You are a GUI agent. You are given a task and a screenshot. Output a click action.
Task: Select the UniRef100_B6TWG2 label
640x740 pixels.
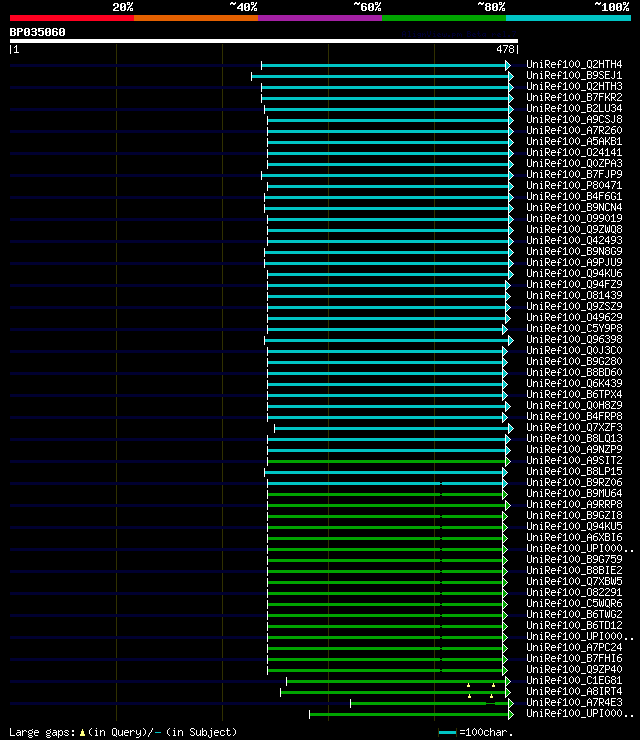click(574, 614)
